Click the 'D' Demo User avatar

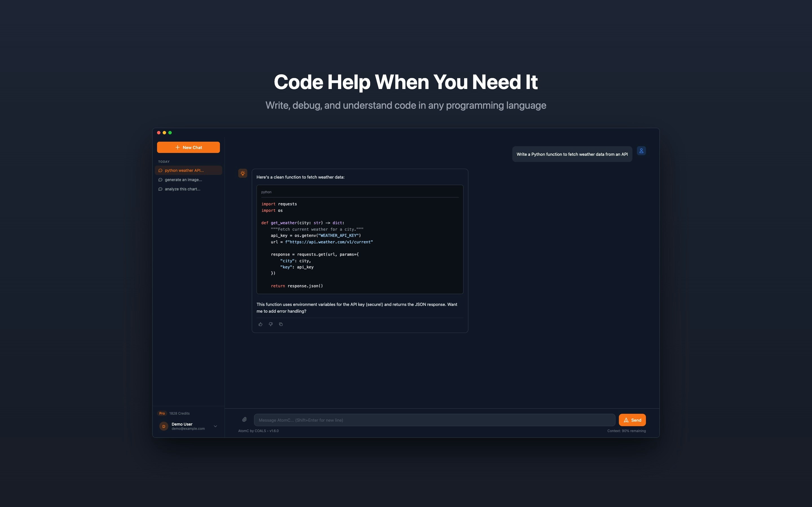coord(164,426)
